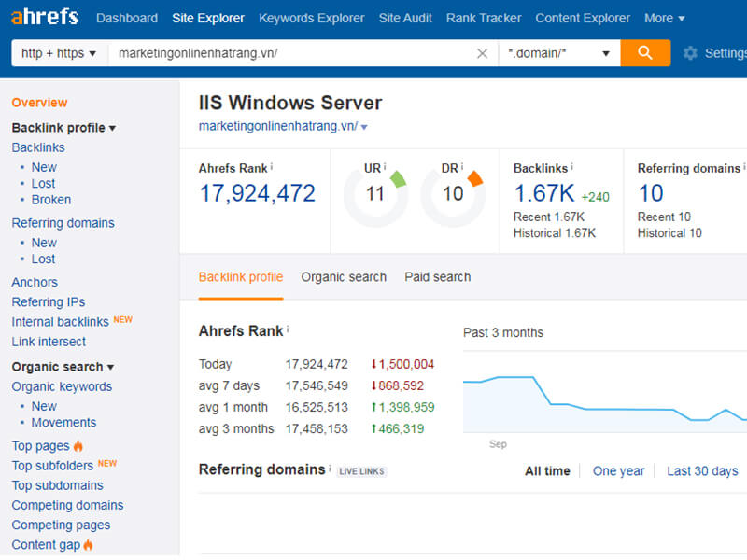Open New under Organic keywords
This screenshot has width=747, height=560.
(44, 407)
